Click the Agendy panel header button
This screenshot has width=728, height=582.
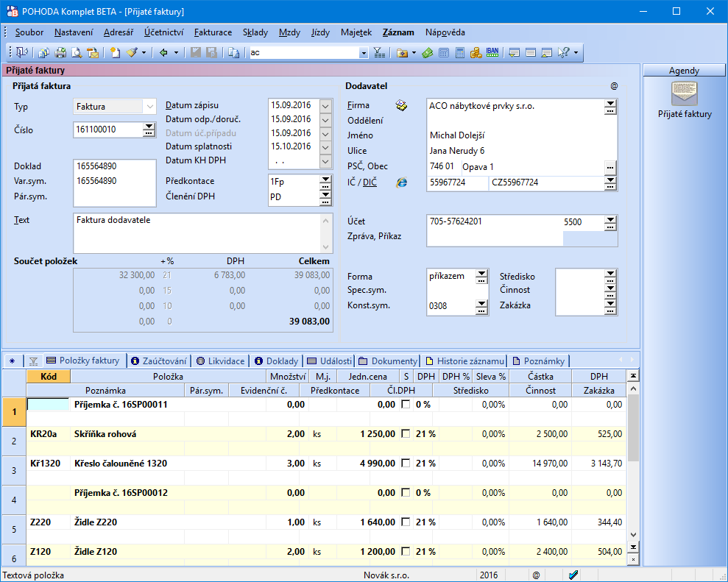[684, 70]
